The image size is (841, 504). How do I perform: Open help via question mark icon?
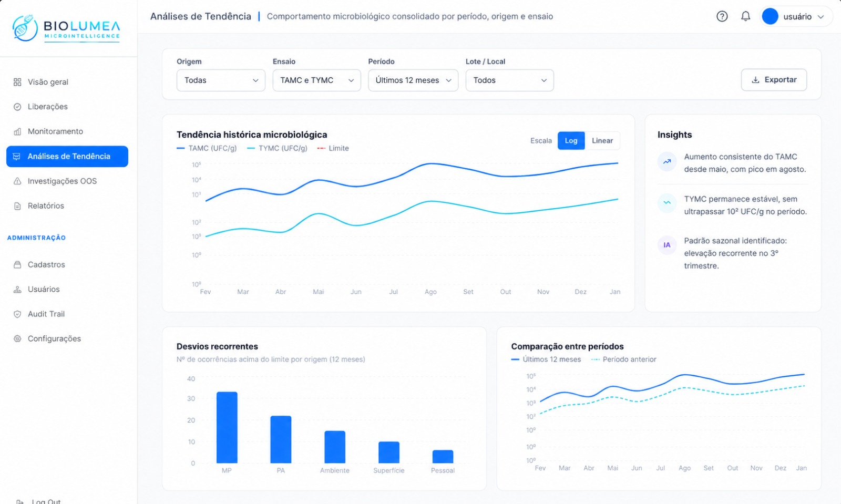tap(722, 16)
